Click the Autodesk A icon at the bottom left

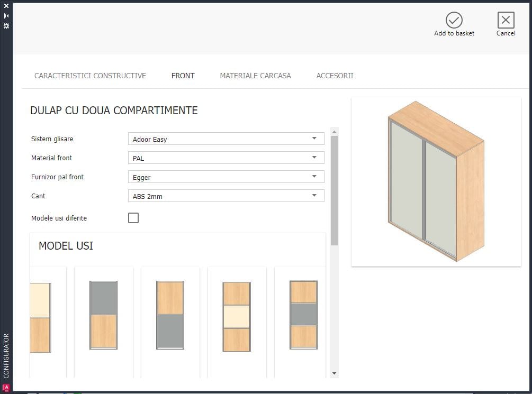pos(6,388)
